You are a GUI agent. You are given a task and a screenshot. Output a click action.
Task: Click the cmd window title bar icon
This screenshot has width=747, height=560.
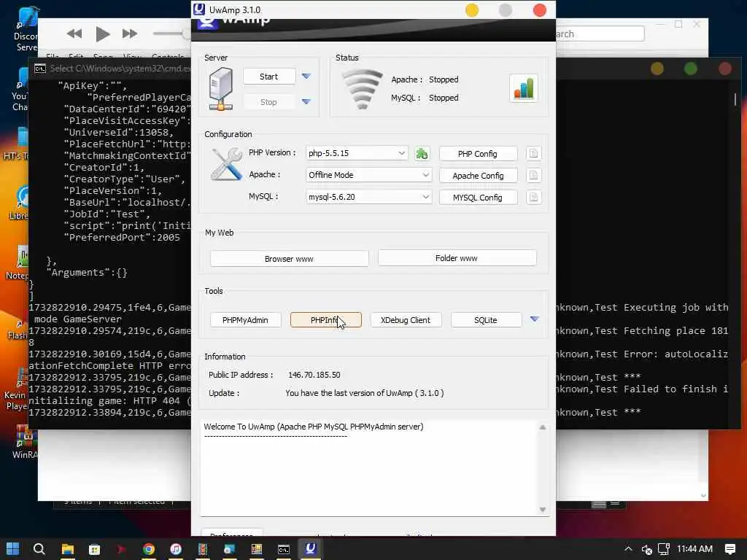[40, 69]
